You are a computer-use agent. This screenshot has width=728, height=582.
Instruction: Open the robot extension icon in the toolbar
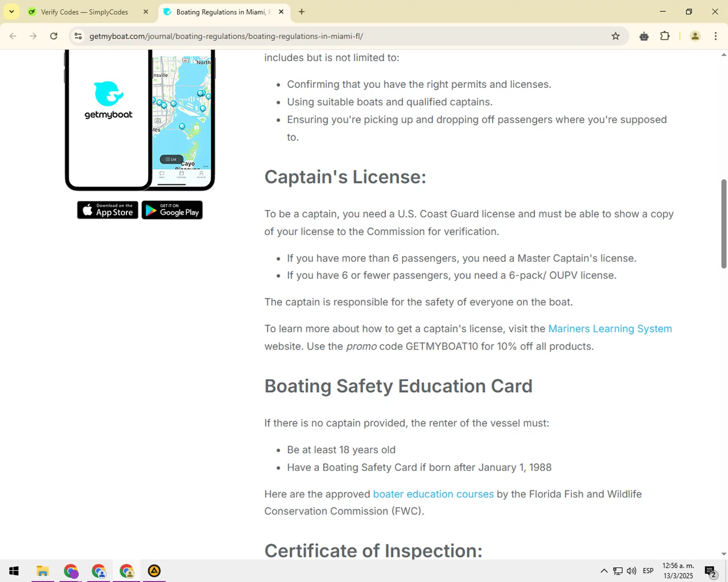point(644,36)
